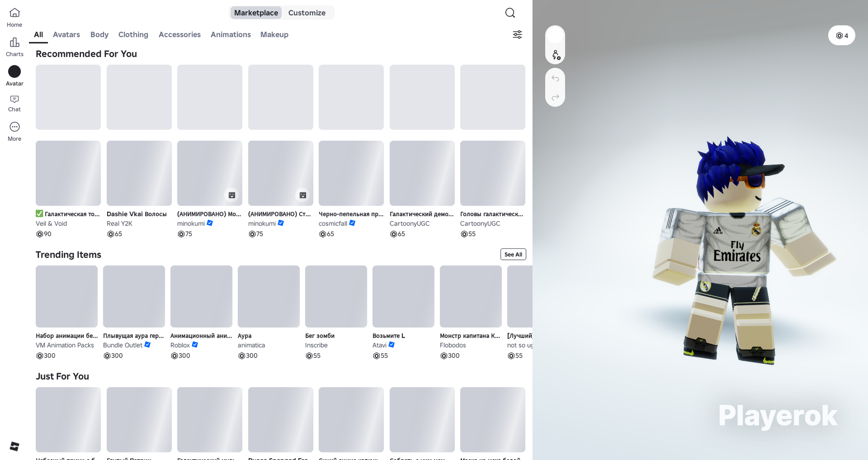The width and height of the screenshot is (868, 460).
Task: Open the Charts page from sidebar
Action: click(x=14, y=47)
